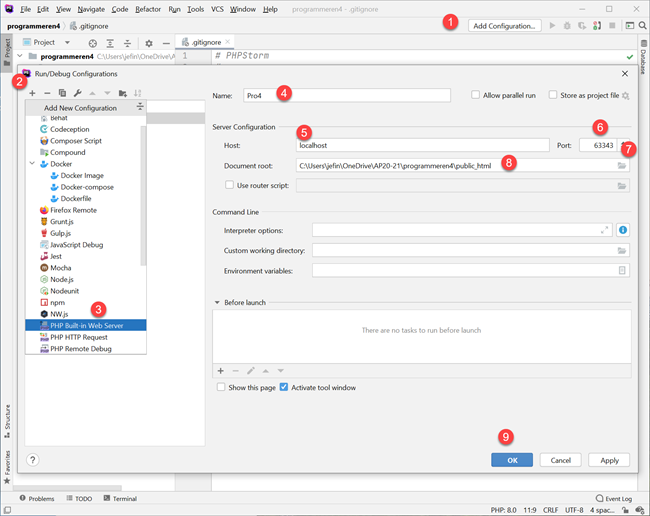
Task: Uncheck Activate tool window checkbox
Action: [284, 387]
